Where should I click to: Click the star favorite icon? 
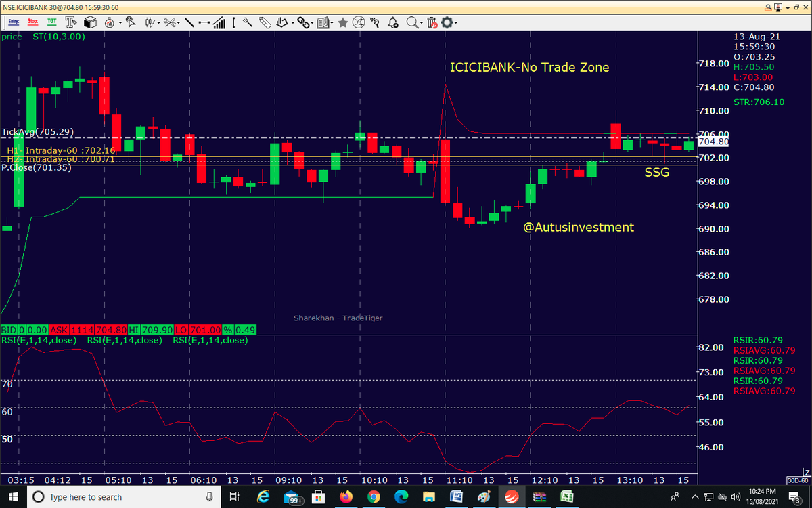[x=342, y=22]
